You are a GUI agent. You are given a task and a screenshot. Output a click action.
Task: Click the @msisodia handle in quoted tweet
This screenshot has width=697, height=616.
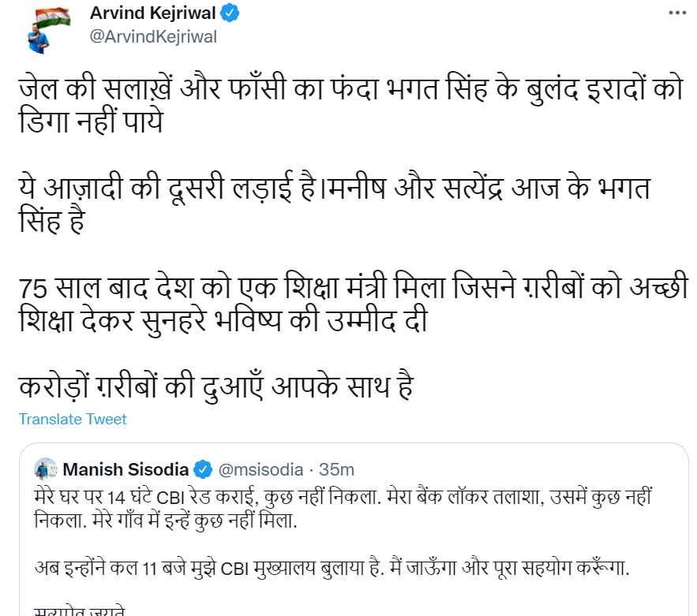(260, 469)
